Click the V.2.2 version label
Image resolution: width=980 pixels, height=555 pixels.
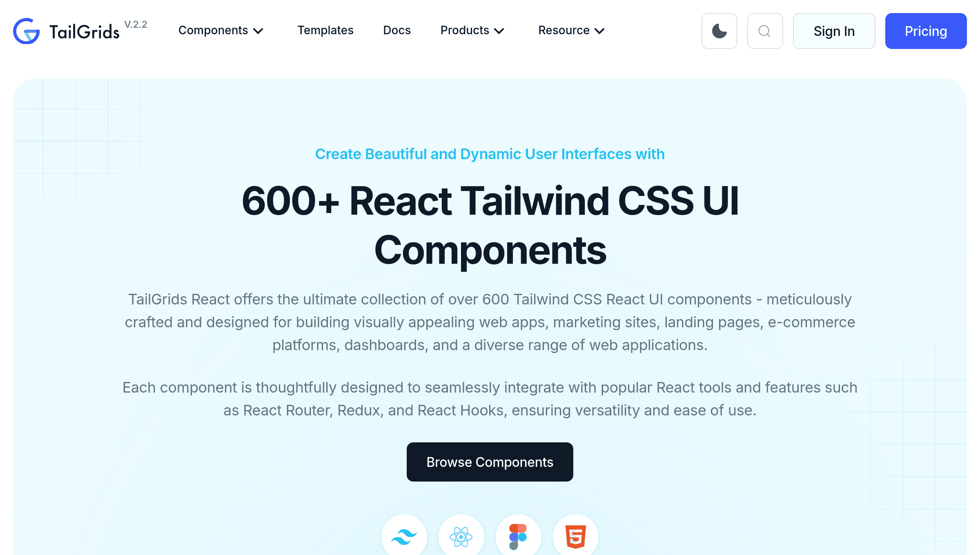(x=136, y=24)
